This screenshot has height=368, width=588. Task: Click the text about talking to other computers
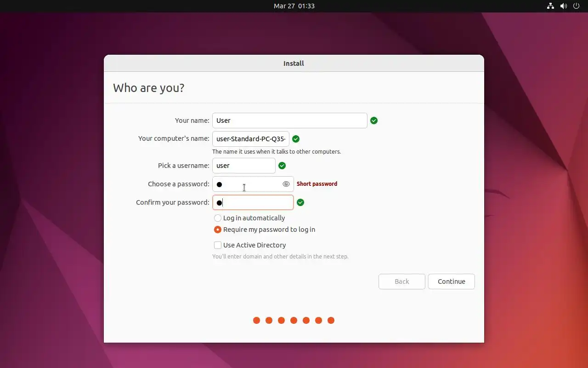point(277,152)
